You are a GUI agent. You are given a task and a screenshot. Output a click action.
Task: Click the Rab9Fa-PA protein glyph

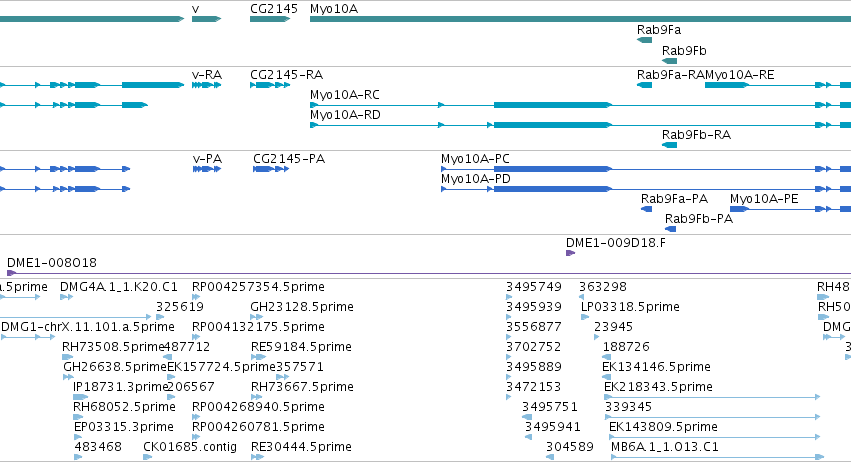click(646, 209)
